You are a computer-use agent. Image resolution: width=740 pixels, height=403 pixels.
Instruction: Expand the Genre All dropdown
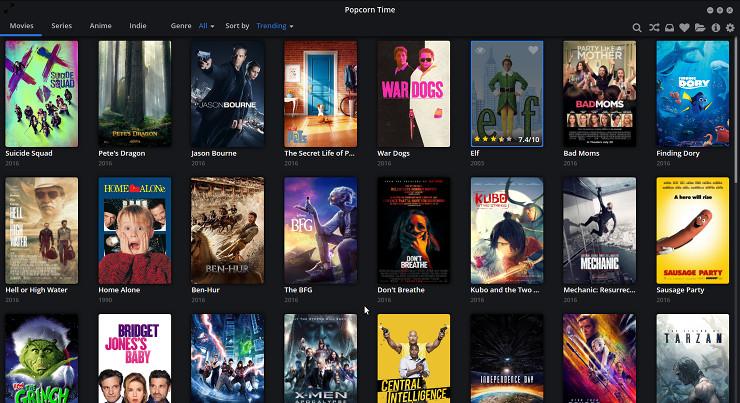[206, 25]
